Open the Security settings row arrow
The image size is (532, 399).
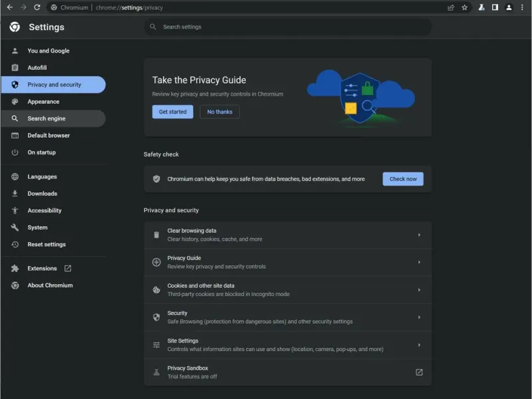click(x=419, y=317)
